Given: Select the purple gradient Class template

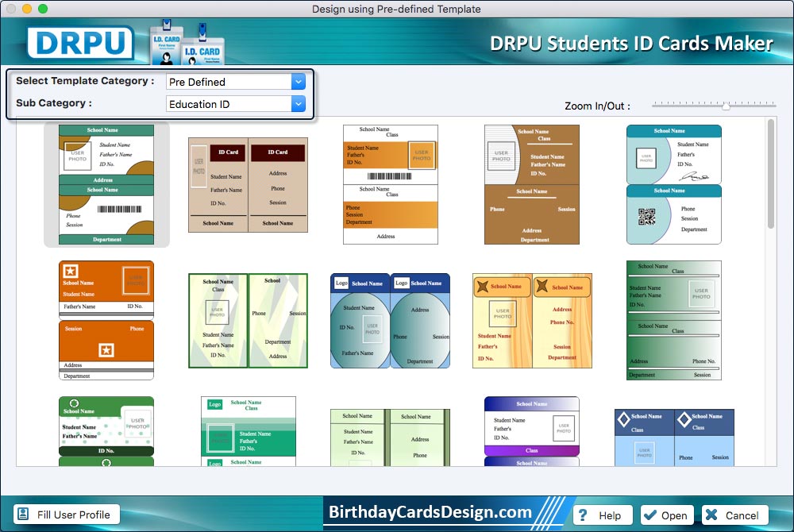Looking at the screenshot, I should coord(532,431).
